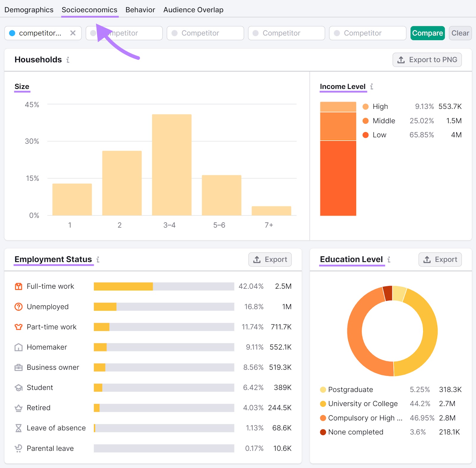Open the Audience Overlap tab
Viewport: 476px width, 468px height.
pos(193,9)
